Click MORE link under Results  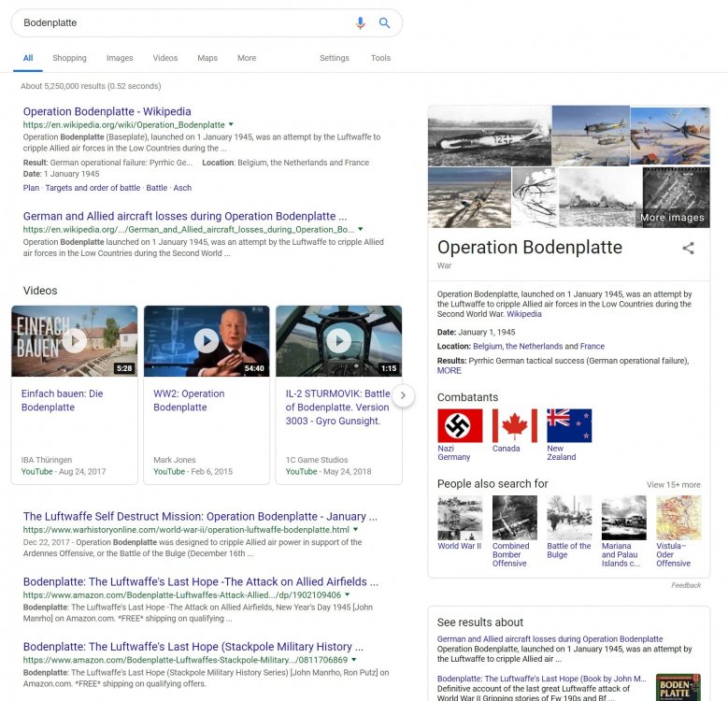coord(449,370)
